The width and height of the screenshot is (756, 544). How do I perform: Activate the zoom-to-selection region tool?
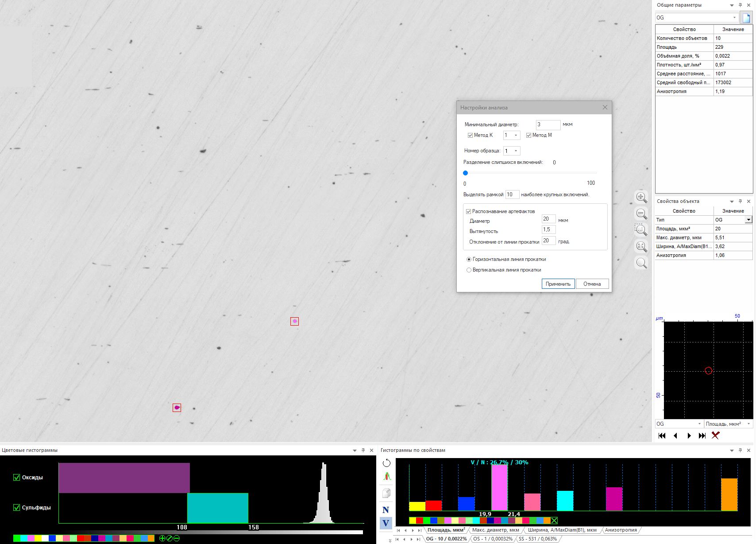coord(641,230)
